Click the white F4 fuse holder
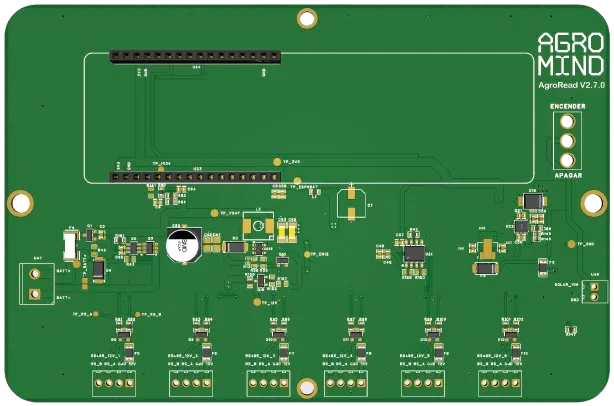 click(x=71, y=245)
